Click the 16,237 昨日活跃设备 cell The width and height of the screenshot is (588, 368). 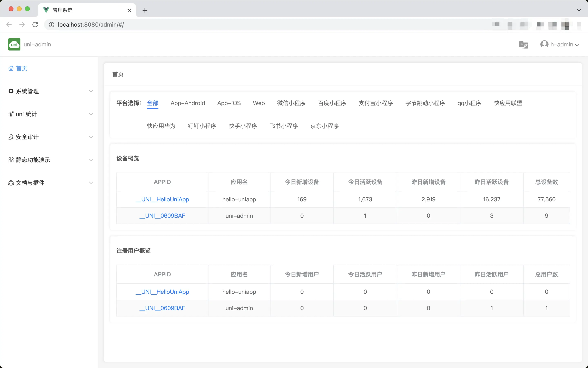(492, 199)
